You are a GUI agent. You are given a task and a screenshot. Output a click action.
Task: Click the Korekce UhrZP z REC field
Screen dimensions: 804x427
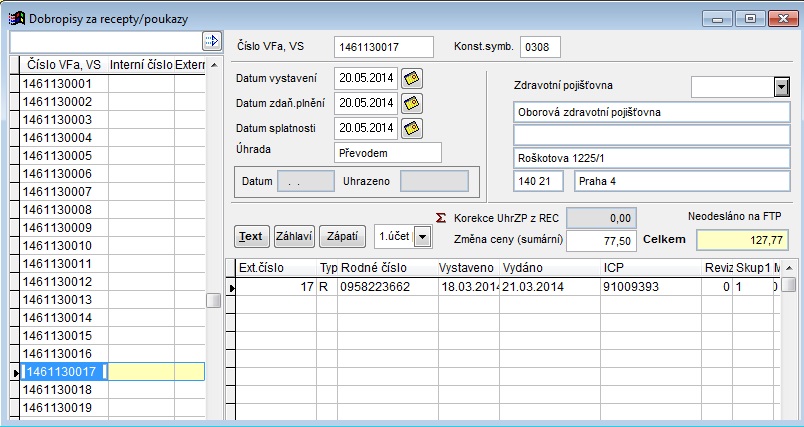[x=601, y=218]
